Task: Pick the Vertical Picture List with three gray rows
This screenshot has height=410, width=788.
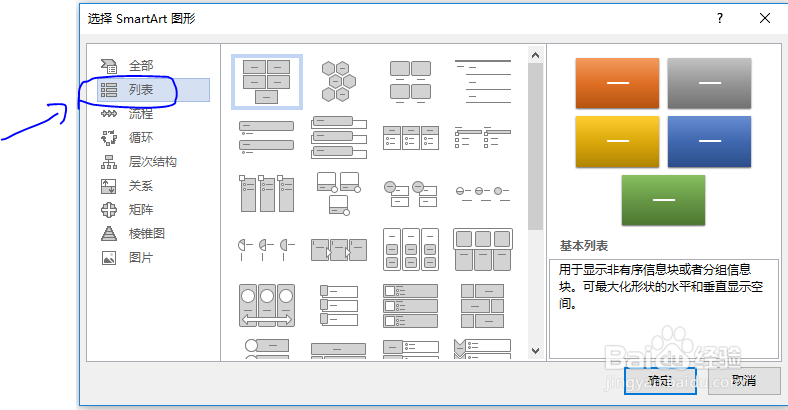Action: click(411, 305)
